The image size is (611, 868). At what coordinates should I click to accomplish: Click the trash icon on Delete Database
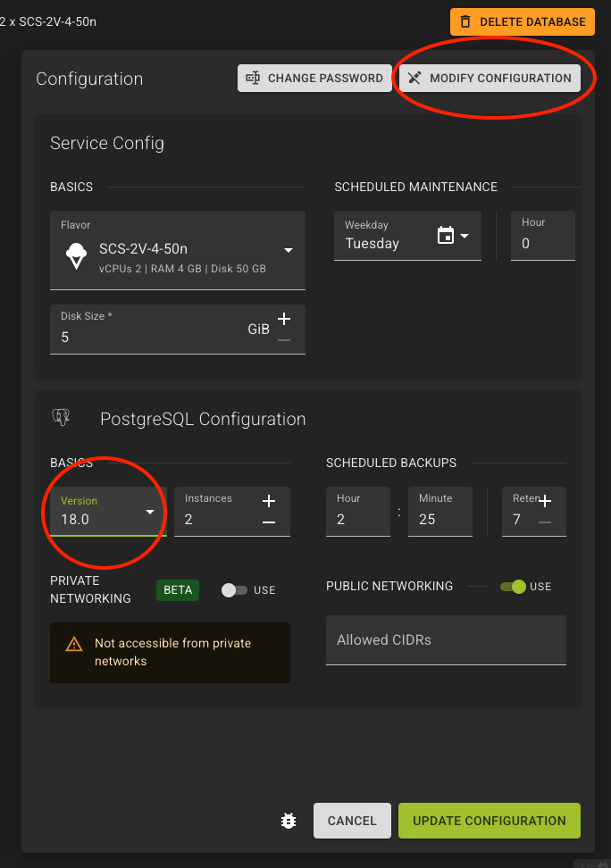coord(465,22)
